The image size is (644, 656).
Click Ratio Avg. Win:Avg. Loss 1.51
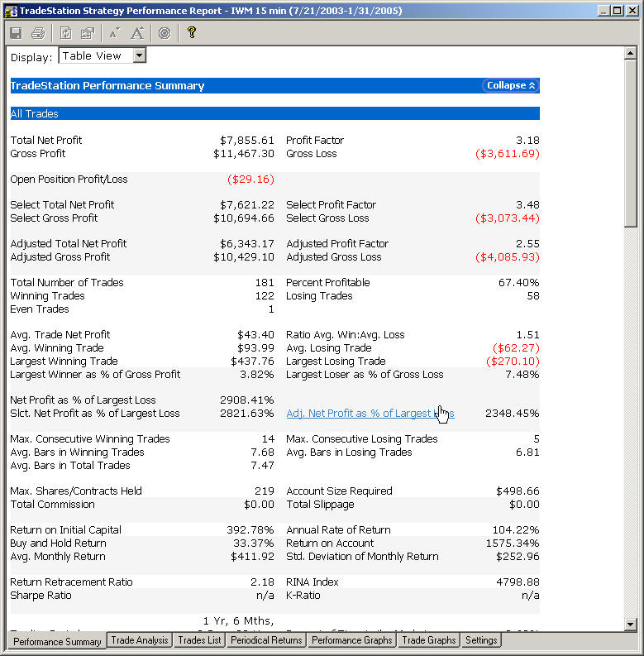[x=527, y=335]
